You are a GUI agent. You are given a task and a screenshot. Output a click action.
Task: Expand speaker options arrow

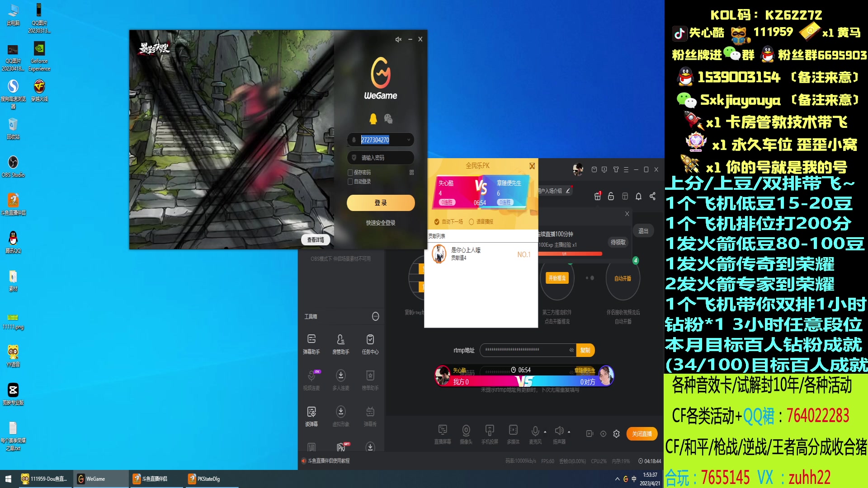click(569, 432)
